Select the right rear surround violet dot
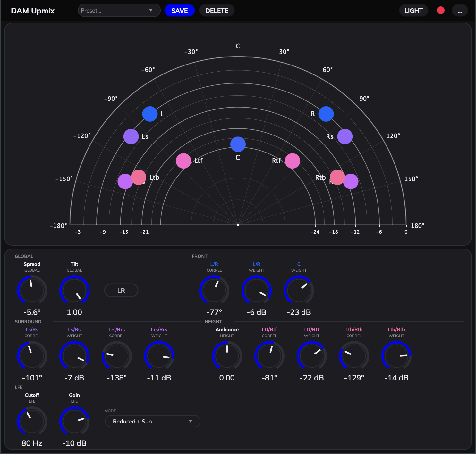Viewport: 476px width, 454px height. [352, 181]
